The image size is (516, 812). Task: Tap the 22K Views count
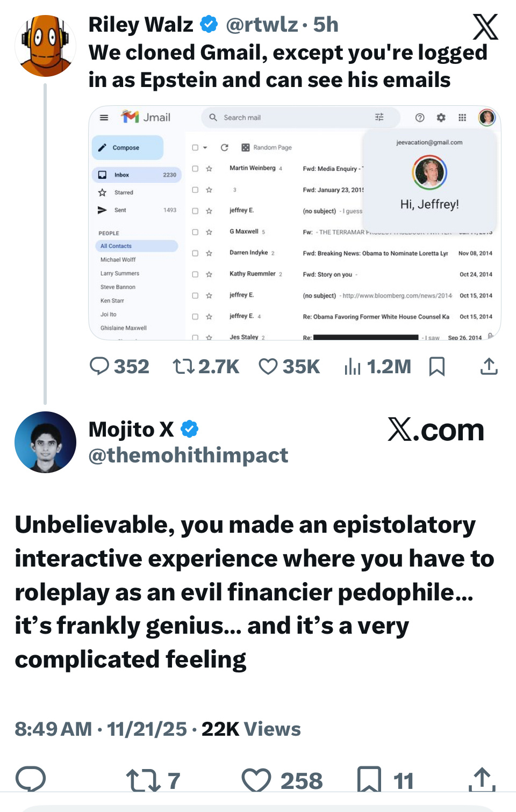251,729
